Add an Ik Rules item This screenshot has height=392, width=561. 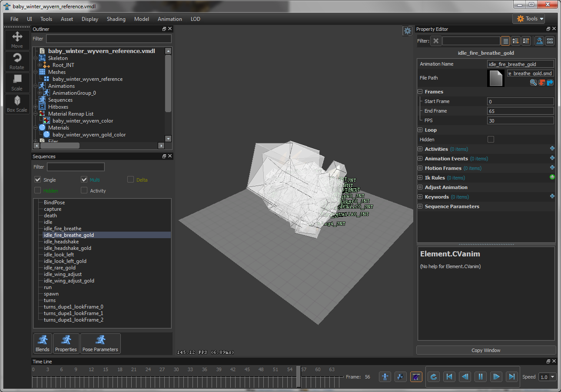[552, 177]
